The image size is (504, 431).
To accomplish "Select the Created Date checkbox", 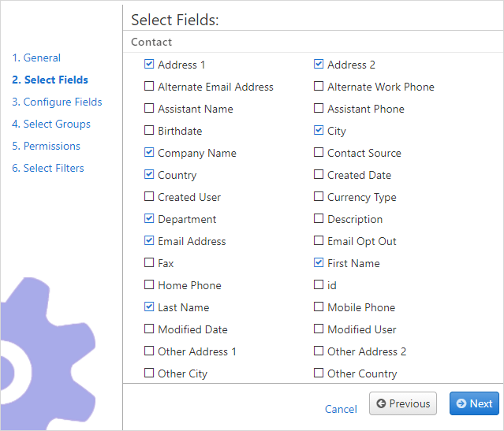I will point(318,174).
